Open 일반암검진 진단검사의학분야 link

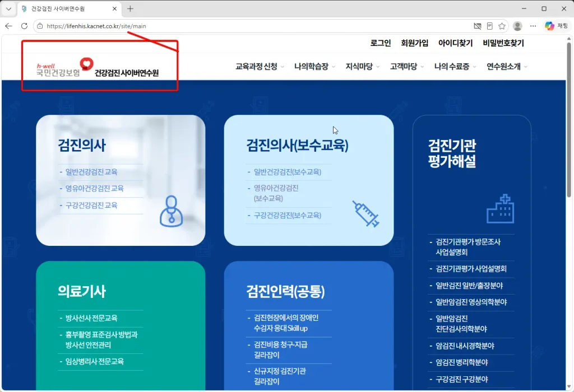(x=461, y=324)
